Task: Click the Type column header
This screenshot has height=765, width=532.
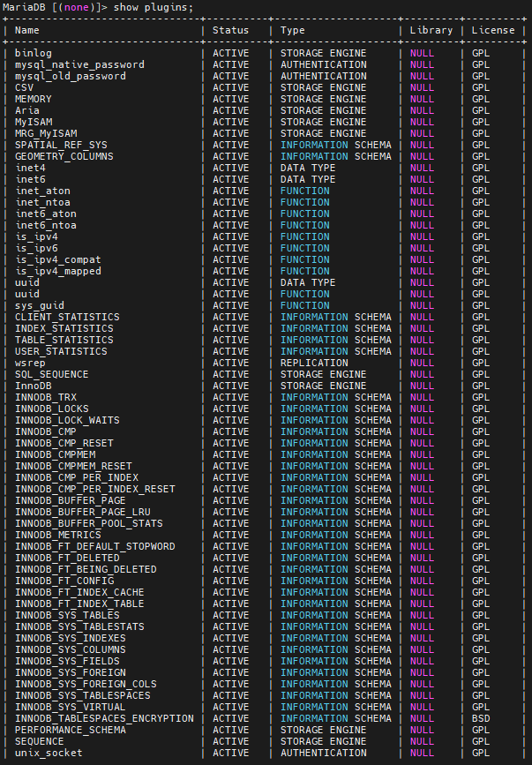Action: [293, 30]
